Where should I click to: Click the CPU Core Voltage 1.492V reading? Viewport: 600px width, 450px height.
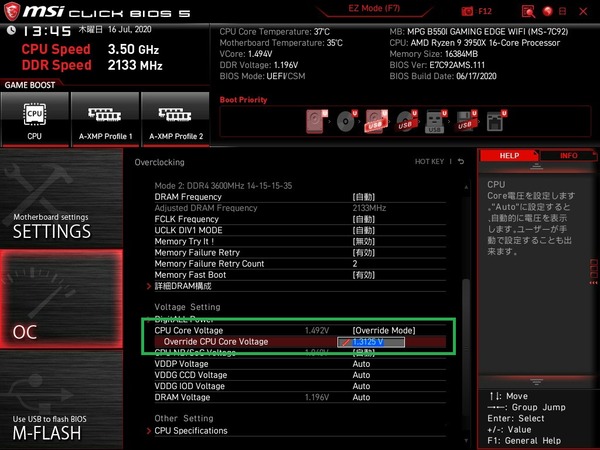tap(317, 331)
